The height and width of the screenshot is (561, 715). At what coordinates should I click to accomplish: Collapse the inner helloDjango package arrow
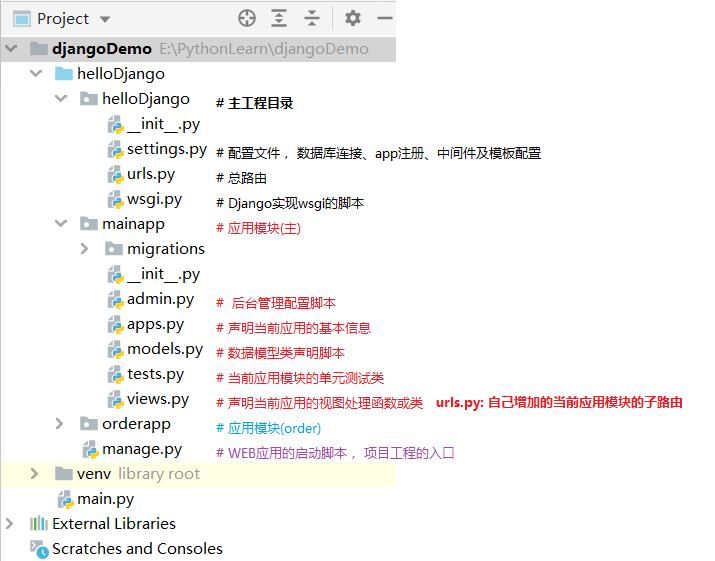61,98
